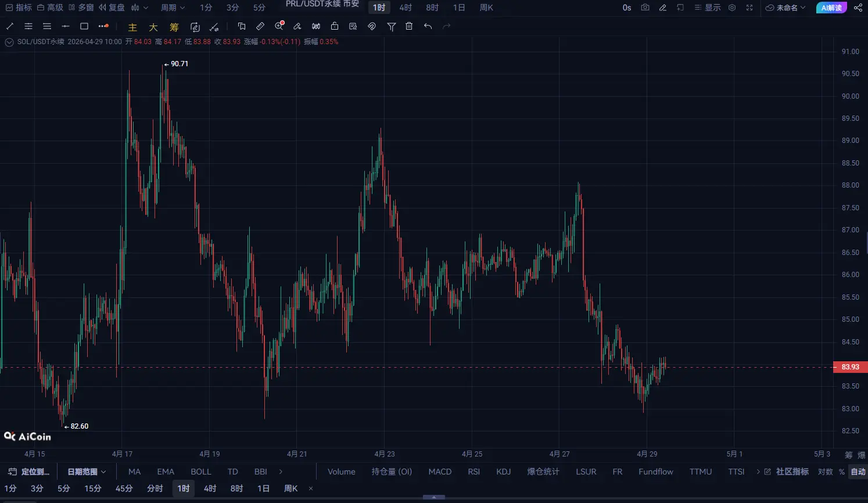Delete drawings with trash can icon
Viewport: 868px width, 503px height.
[x=409, y=26]
